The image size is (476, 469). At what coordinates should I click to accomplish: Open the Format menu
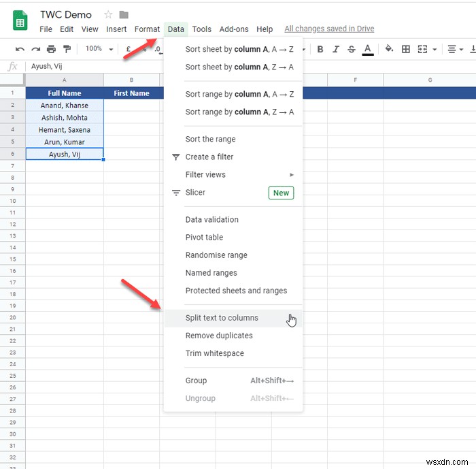(147, 29)
